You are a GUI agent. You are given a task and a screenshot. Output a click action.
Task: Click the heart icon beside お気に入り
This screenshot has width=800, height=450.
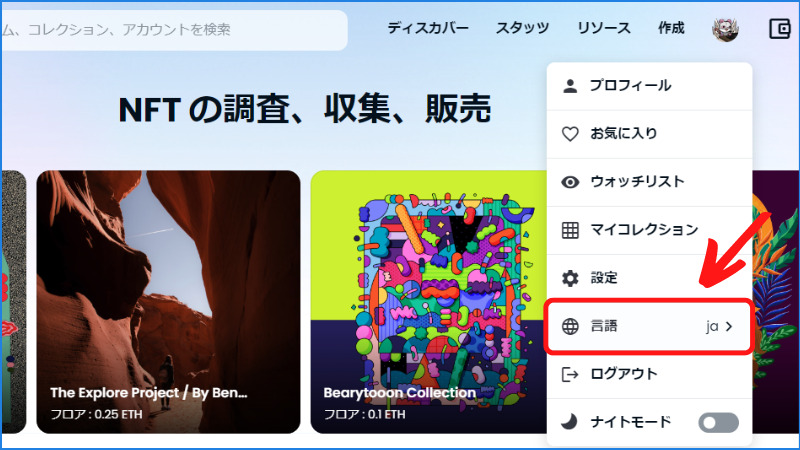pos(570,134)
